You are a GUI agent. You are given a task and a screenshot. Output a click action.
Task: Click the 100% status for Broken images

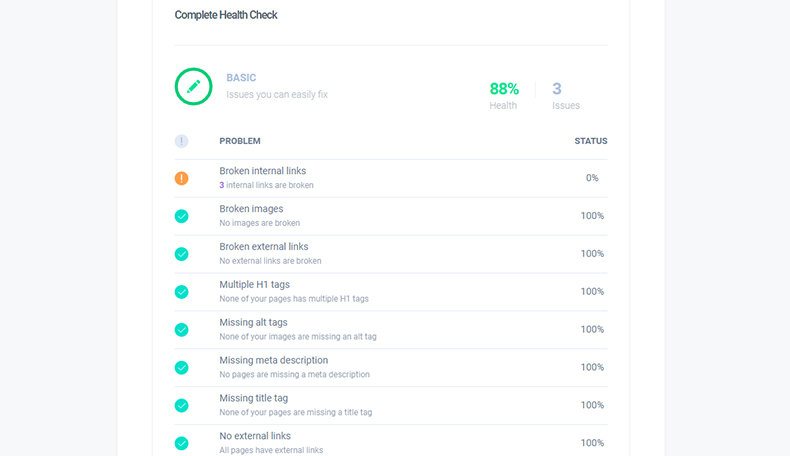(x=592, y=216)
